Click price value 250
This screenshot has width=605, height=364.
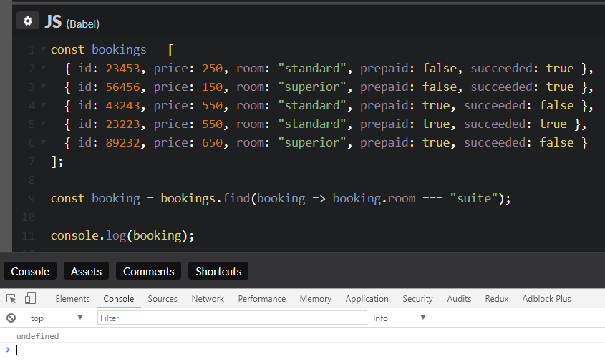click(212, 68)
